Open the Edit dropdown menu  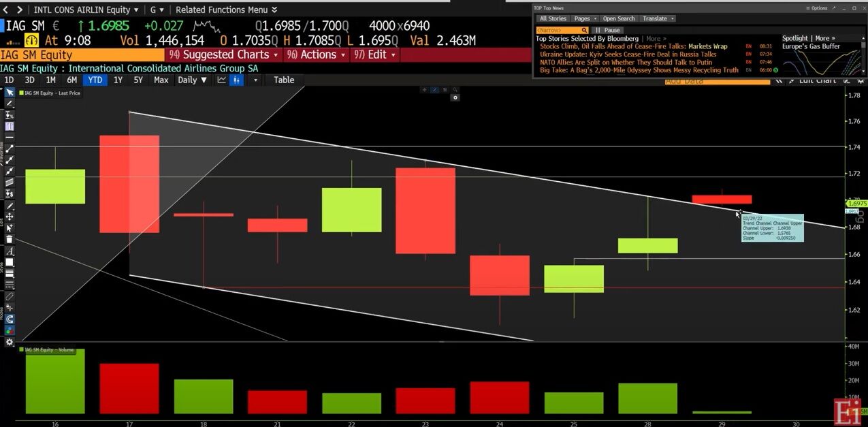click(x=374, y=54)
